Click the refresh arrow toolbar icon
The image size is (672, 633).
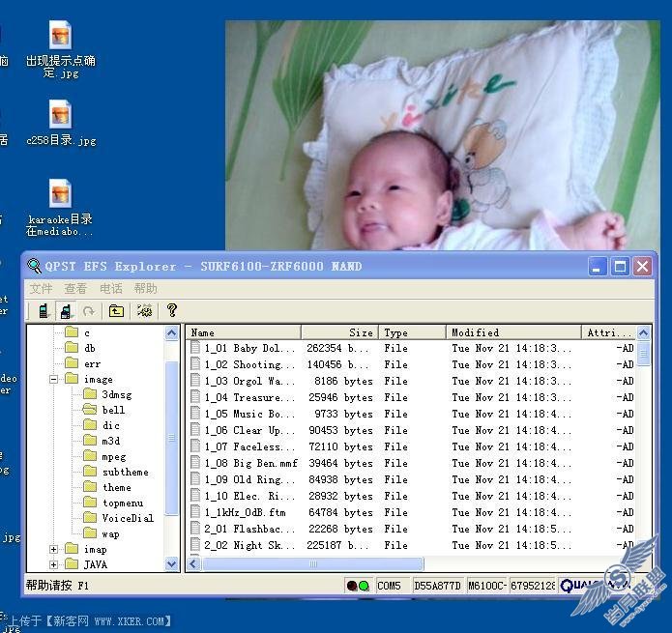point(89,311)
